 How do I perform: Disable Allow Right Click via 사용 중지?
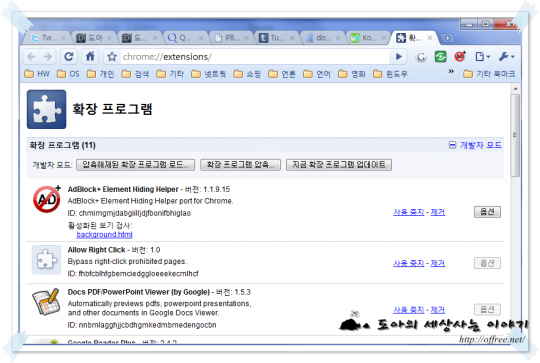[x=408, y=263]
